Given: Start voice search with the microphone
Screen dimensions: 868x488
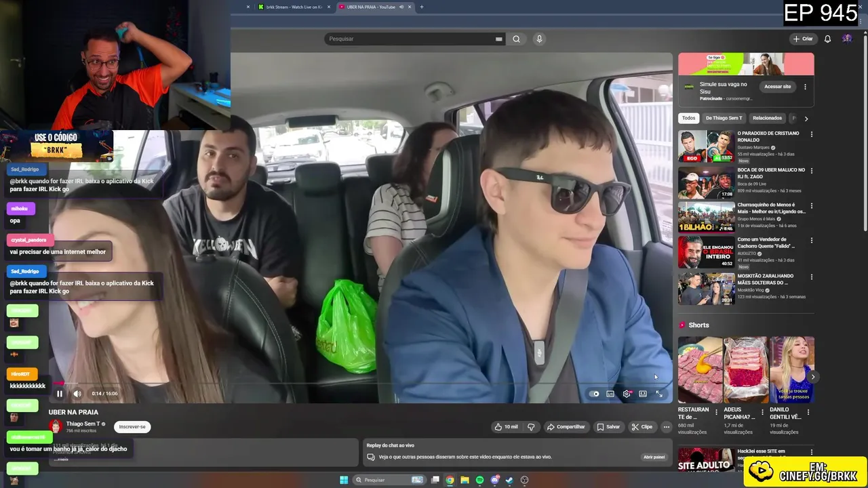Looking at the screenshot, I should click(539, 39).
